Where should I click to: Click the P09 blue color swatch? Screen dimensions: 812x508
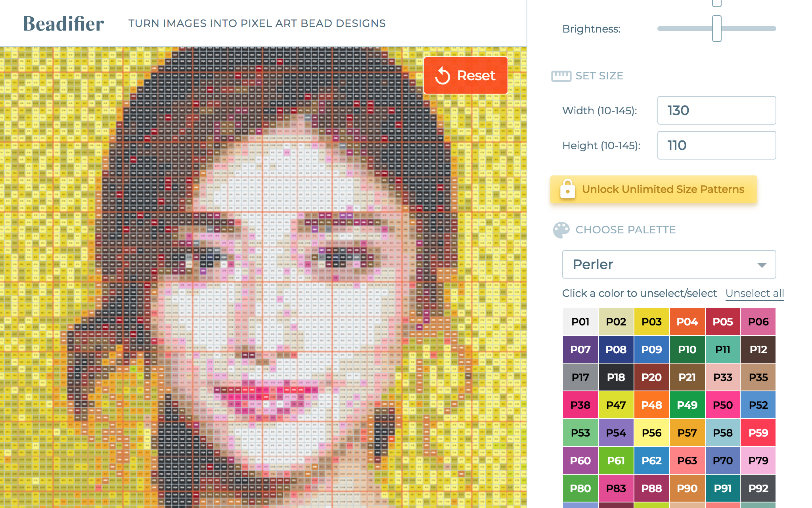point(651,350)
